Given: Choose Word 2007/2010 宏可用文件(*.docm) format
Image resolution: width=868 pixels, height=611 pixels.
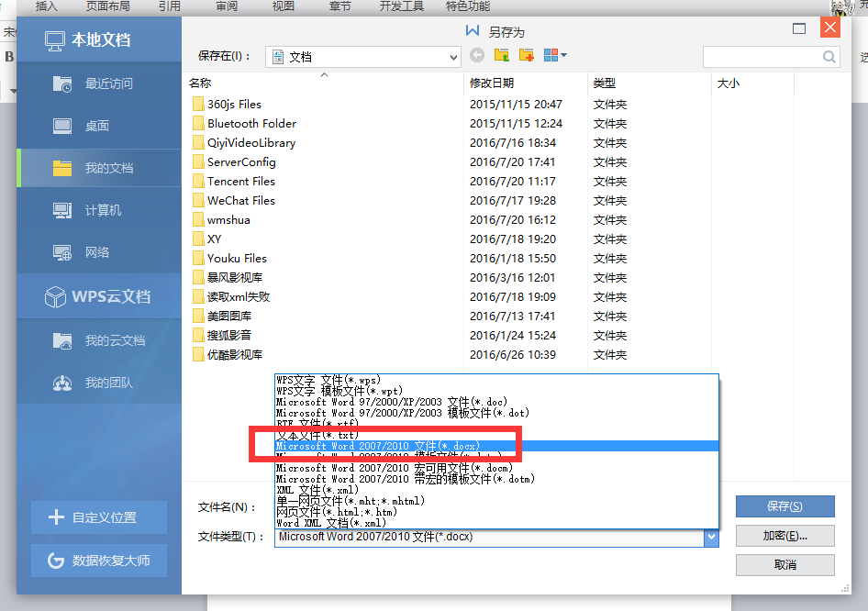Looking at the screenshot, I should (496, 468).
